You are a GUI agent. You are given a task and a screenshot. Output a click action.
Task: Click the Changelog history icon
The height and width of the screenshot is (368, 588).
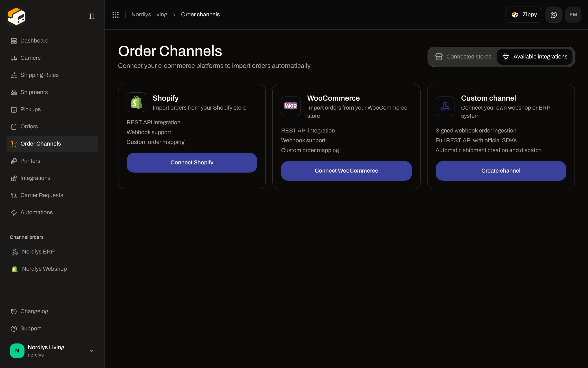tap(14, 312)
